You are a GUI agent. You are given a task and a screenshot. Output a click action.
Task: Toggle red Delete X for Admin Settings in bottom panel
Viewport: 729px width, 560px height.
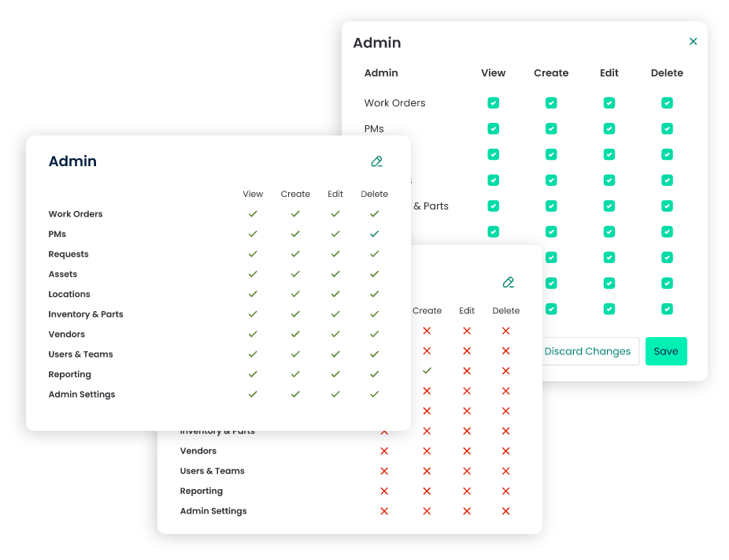505,510
